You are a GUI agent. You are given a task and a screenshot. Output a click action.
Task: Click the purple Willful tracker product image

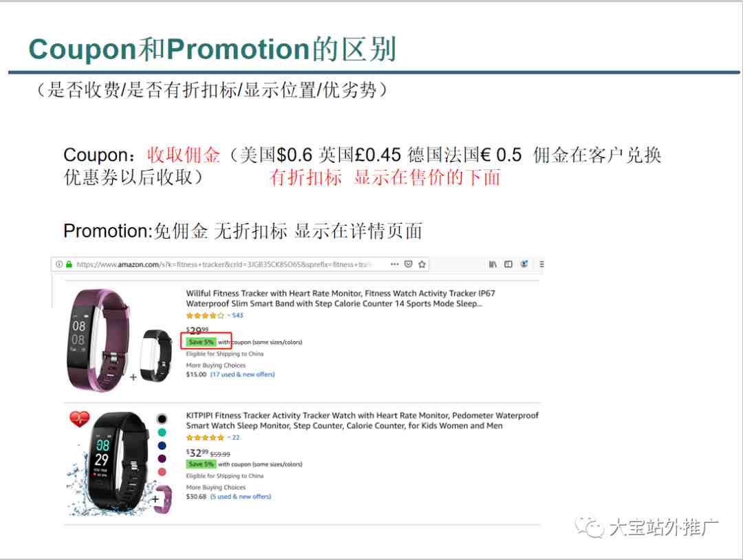click(x=98, y=340)
